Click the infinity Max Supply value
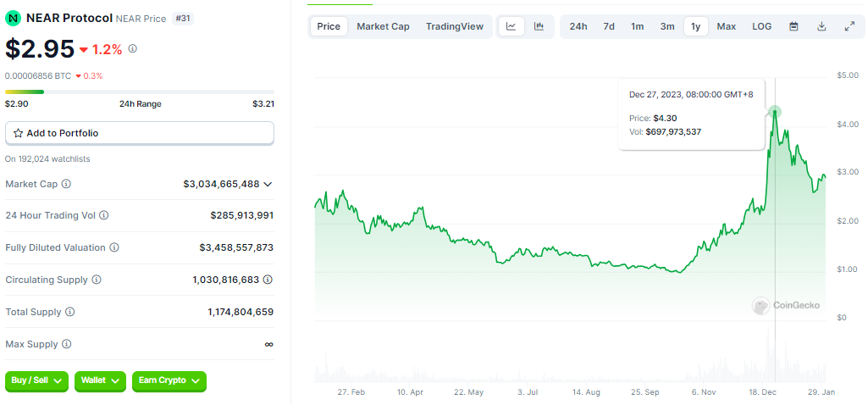 268,344
